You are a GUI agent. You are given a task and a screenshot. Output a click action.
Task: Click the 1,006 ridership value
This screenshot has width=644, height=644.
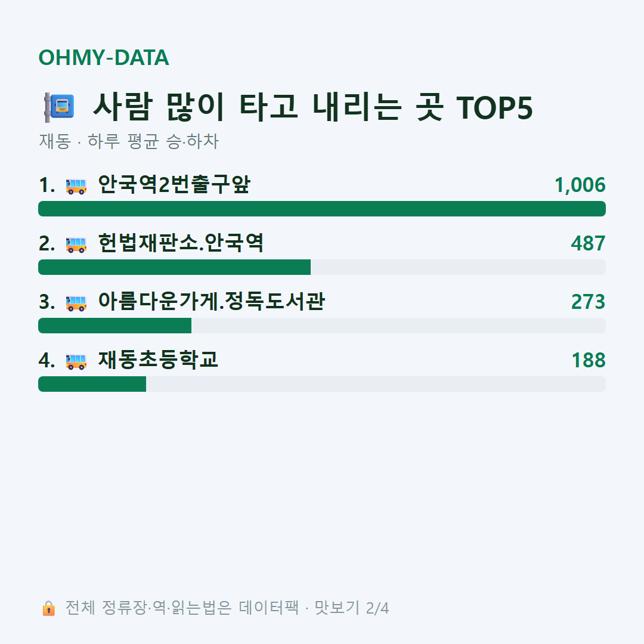(580, 185)
